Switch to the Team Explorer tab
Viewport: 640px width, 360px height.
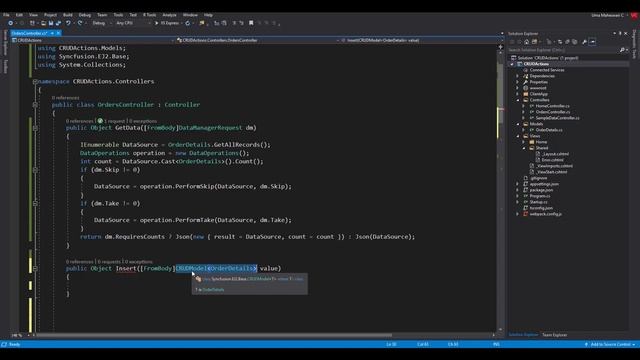click(x=554, y=335)
